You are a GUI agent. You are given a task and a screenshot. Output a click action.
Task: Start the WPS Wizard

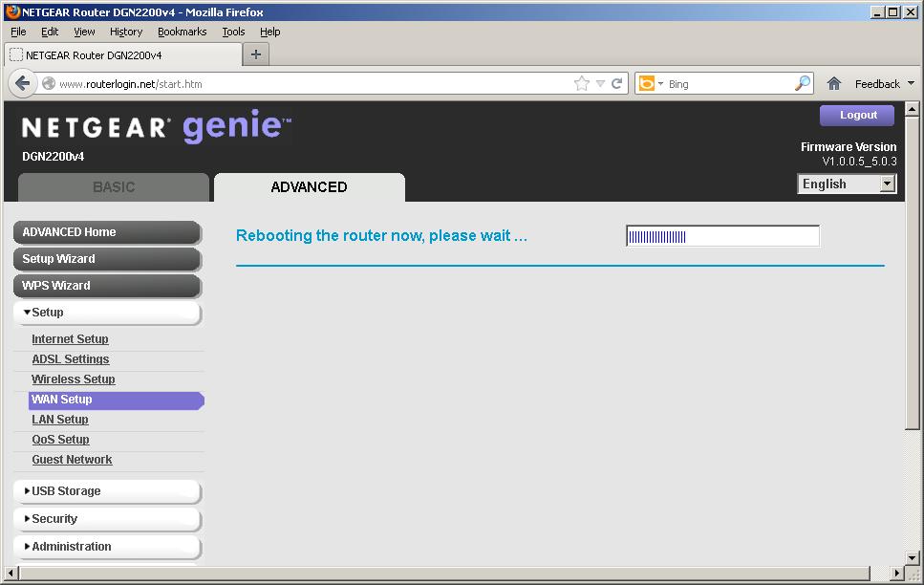coord(107,286)
